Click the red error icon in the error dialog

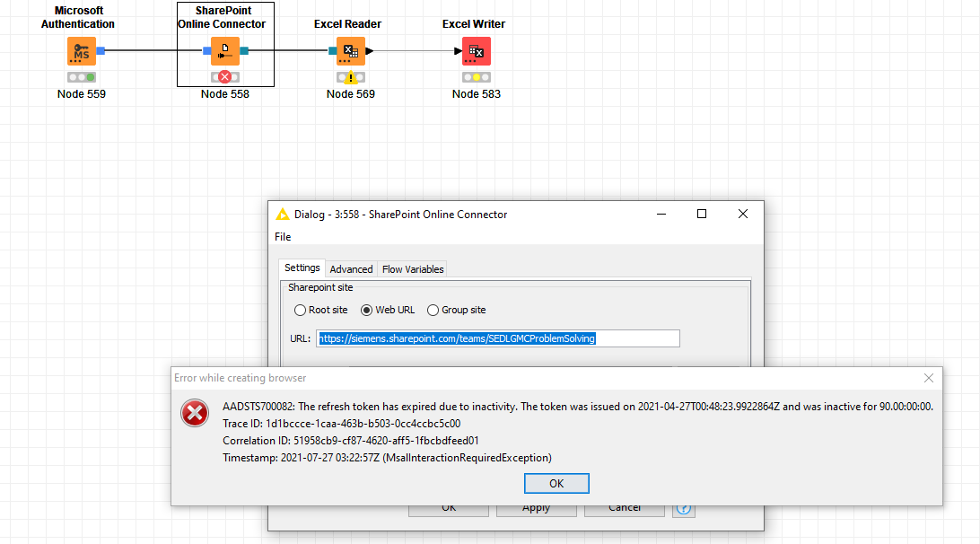point(195,413)
